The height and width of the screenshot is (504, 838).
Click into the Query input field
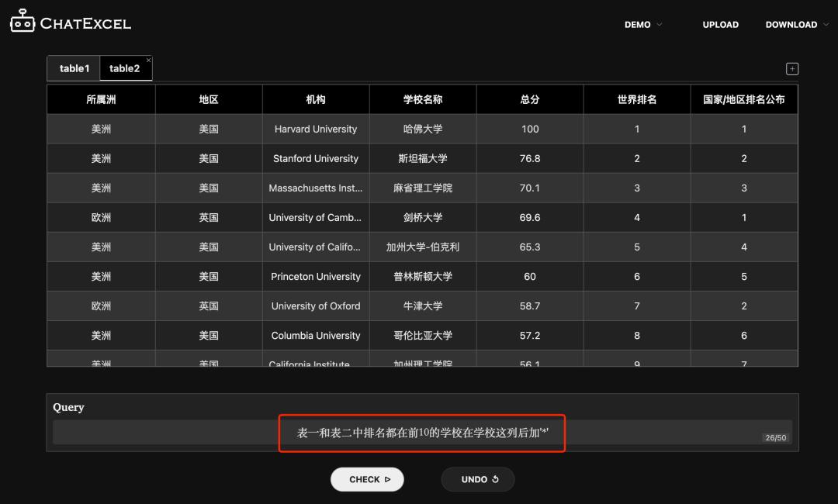click(x=422, y=433)
